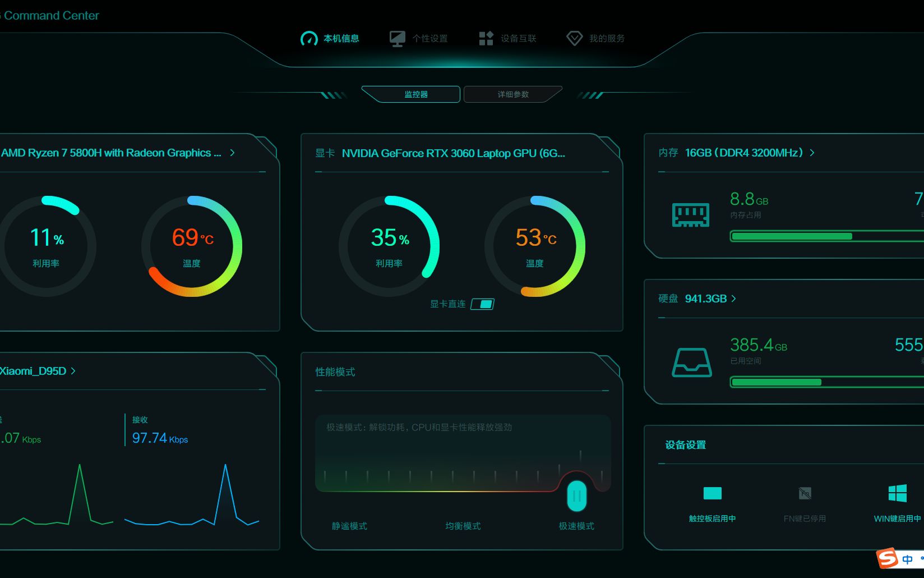Click the Sogou input method S icon
Image resolution: width=924 pixels, height=578 pixels.
tap(888, 558)
